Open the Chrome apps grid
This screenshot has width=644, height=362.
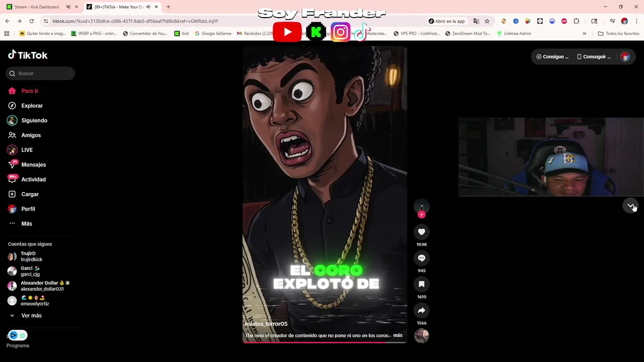coord(7,34)
